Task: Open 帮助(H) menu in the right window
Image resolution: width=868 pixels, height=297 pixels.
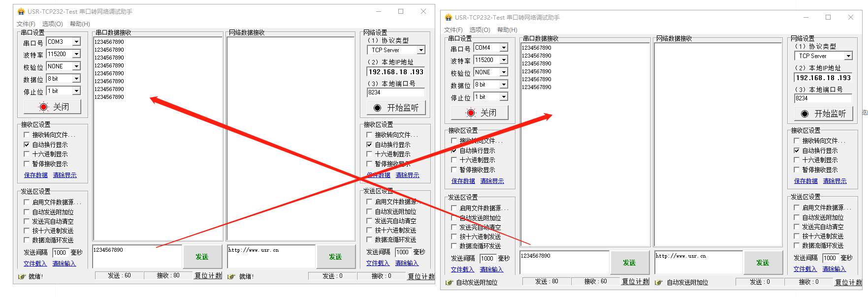Action: (507, 30)
